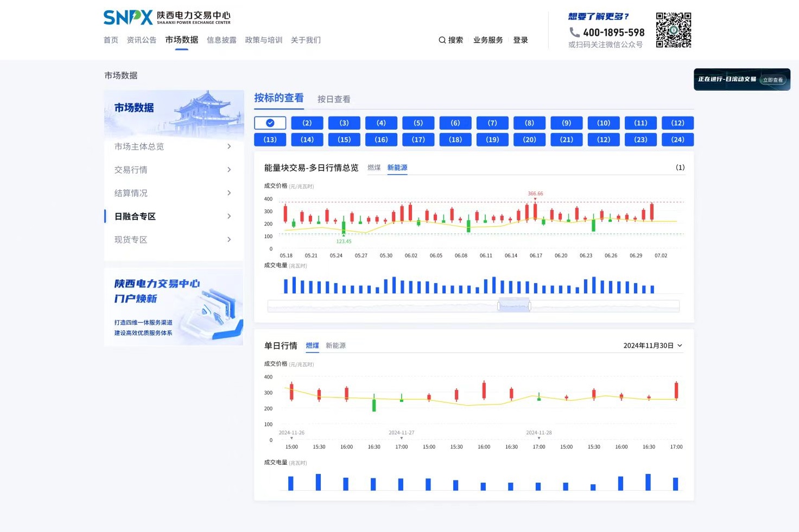This screenshot has height=532, width=799.
Task: Click the 立即查看 button in banner
Action: 773,80
